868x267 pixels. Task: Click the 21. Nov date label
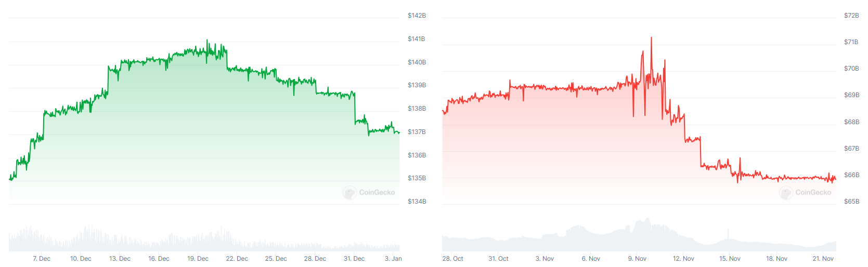click(x=823, y=259)
